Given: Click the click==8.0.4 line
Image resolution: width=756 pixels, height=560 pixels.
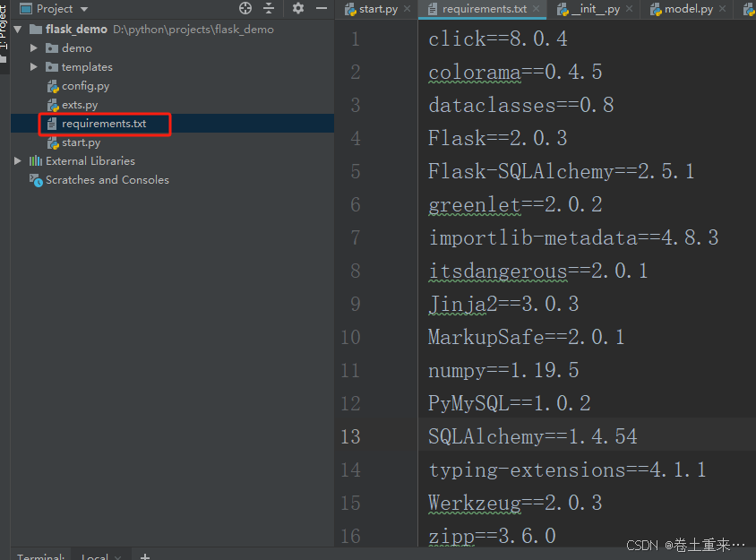Looking at the screenshot, I should pyautogui.click(x=497, y=39).
